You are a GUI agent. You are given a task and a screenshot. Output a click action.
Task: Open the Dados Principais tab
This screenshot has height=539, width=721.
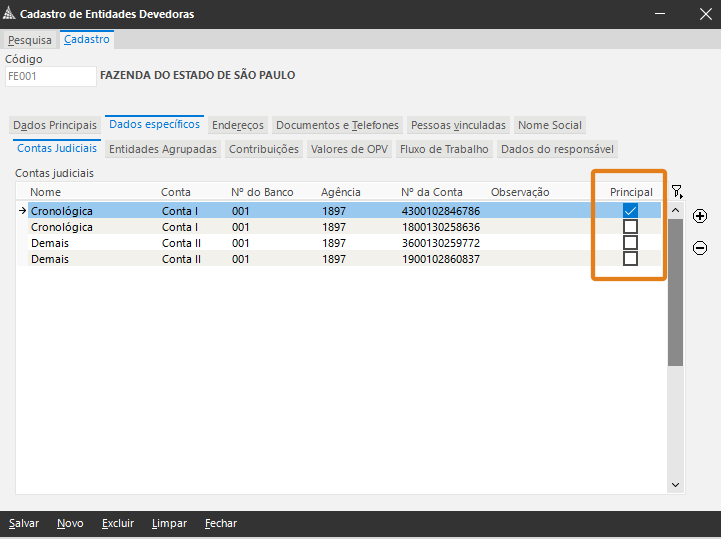tap(55, 125)
